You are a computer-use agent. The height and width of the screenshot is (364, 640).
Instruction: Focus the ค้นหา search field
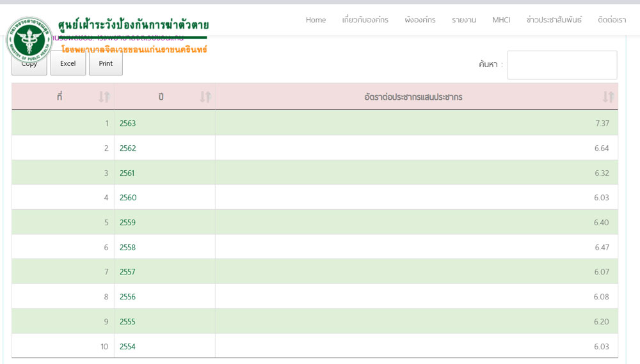click(562, 65)
